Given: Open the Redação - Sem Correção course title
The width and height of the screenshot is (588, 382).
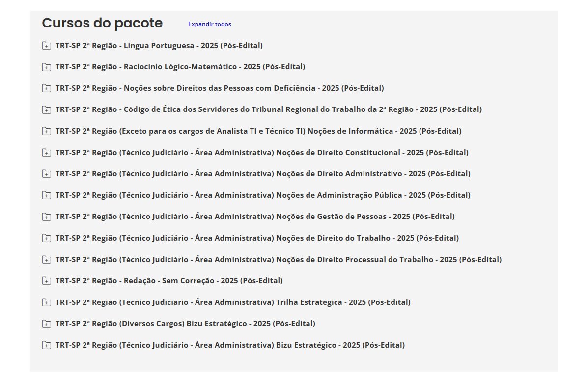Looking at the screenshot, I should [168, 281].
